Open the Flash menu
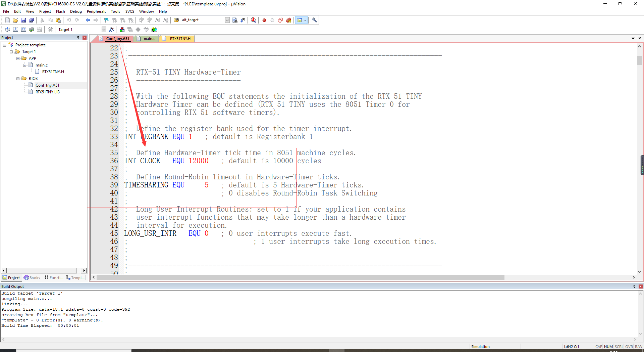The width and height of the screenshot is (644, 352). click(x=60, y=11)
